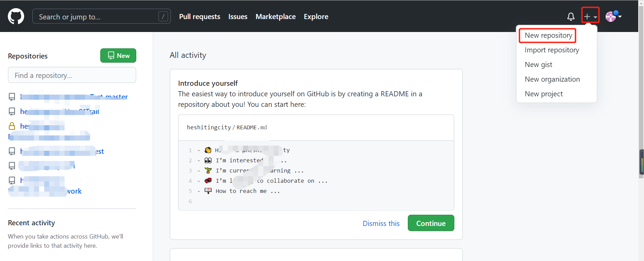644x261 pixels.
Task: Open repository ending in Test-master
Action: [x=74, y=97]
